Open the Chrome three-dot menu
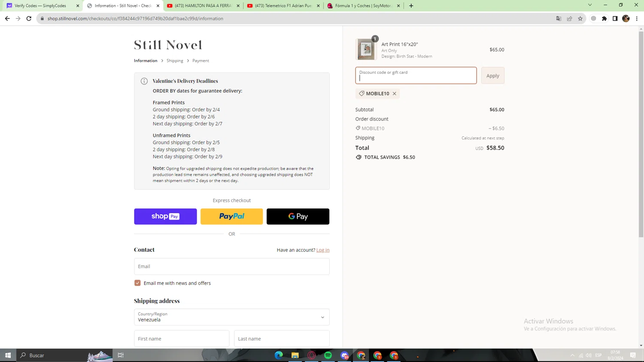This screenshot has height=362, width=644. [637, 18]
